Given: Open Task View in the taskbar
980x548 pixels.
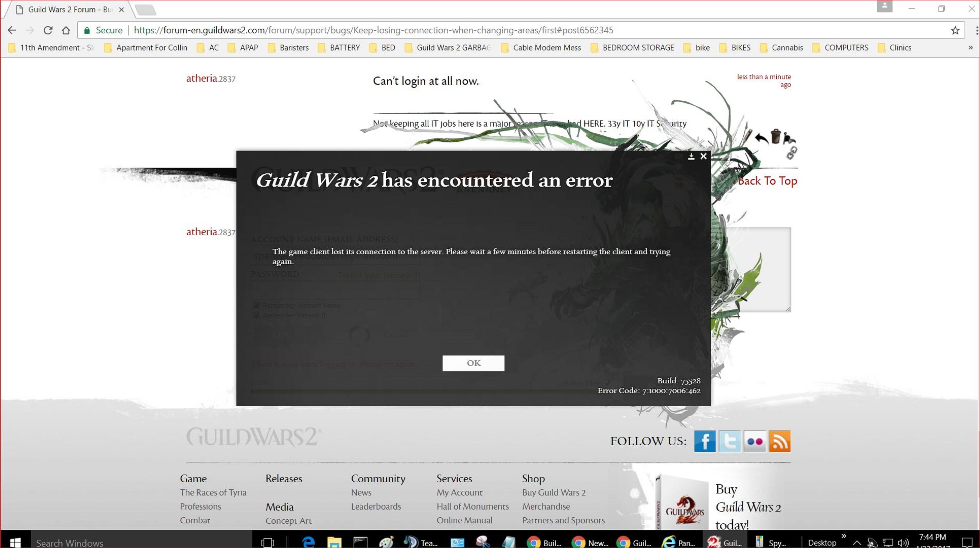Looking at the screenshot, I should coord(267,542).
